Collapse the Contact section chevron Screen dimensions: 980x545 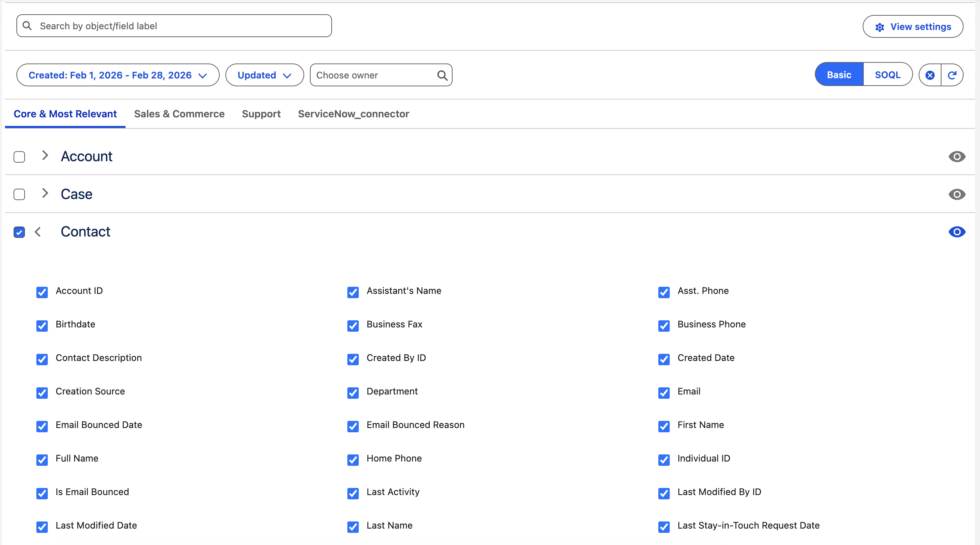(38, 232)
